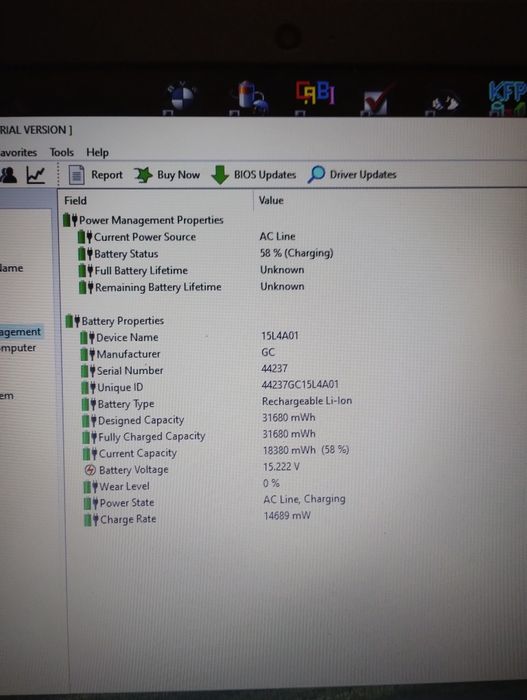Viewport: 527px width, 700px height.
Task: Select the Remaining Battery Lifetime row
Action: coord(192,287)
